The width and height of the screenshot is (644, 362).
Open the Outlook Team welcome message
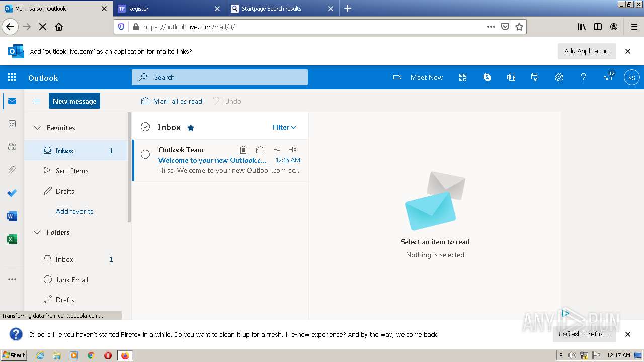(x=220, y=160)
